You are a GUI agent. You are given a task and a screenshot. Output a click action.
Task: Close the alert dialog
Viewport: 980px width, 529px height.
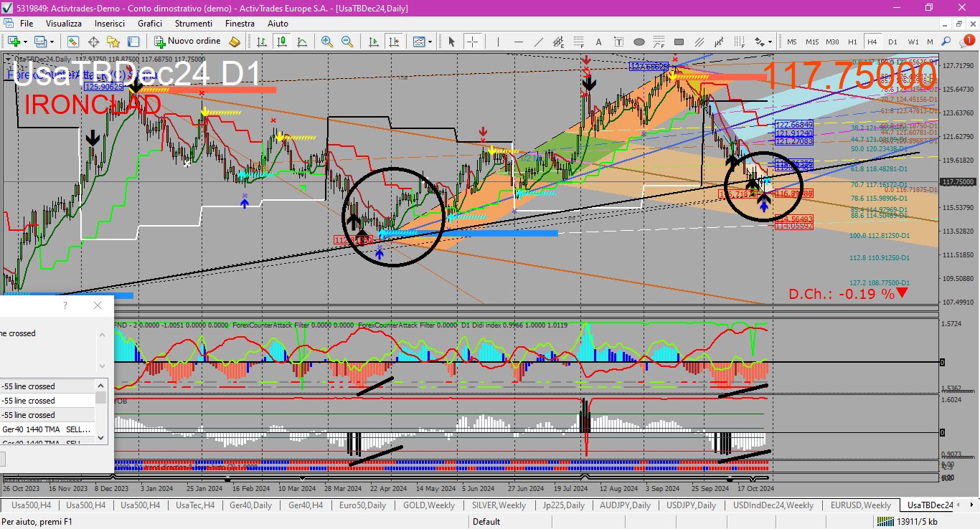pyautogui.click(x=98, y=305)
